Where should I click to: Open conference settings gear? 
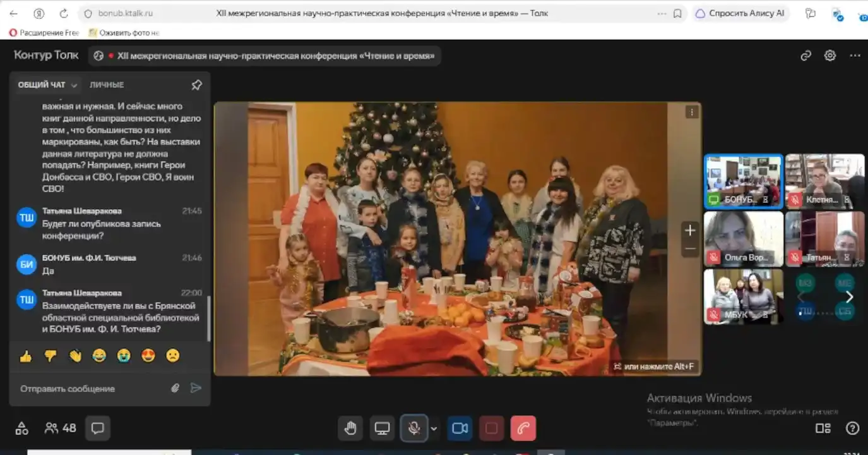point(830,56)
